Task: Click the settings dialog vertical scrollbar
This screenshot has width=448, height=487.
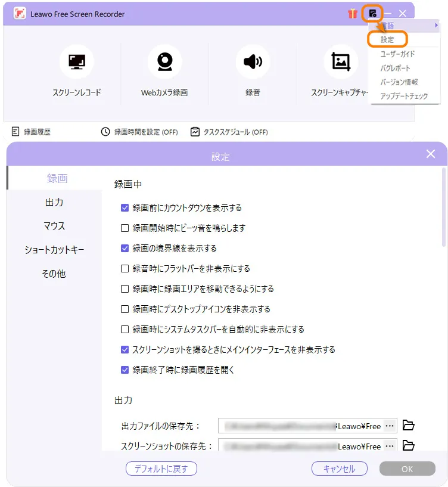Action: pyautogui.click(x=444, y=207)
